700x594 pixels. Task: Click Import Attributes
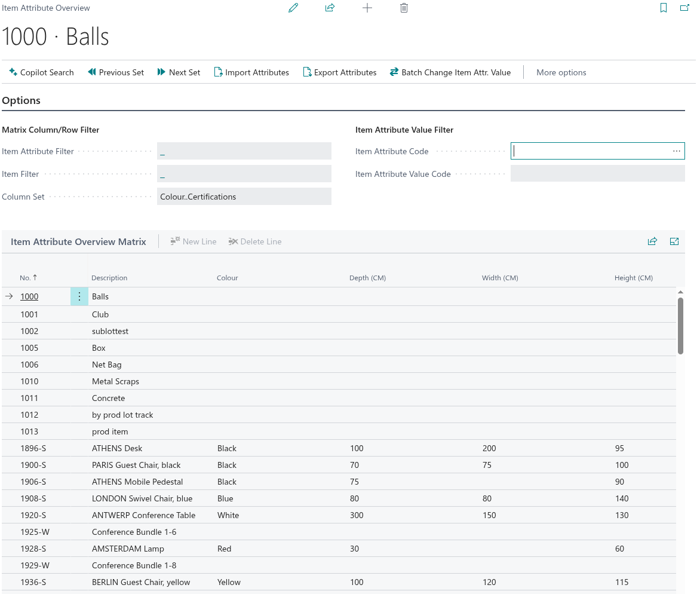[251, 72]
